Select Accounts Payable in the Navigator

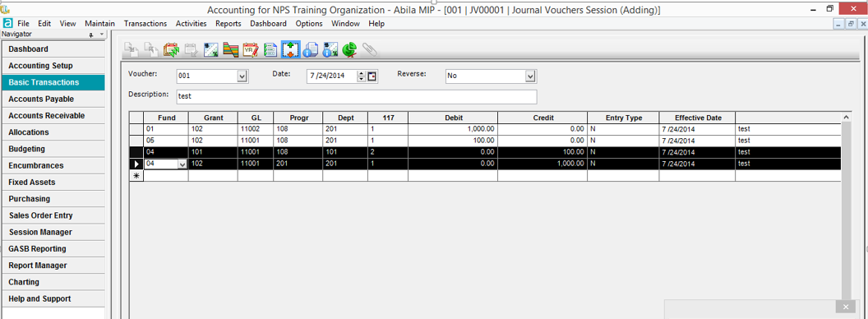pyautogui.click(x=53, y=99)
